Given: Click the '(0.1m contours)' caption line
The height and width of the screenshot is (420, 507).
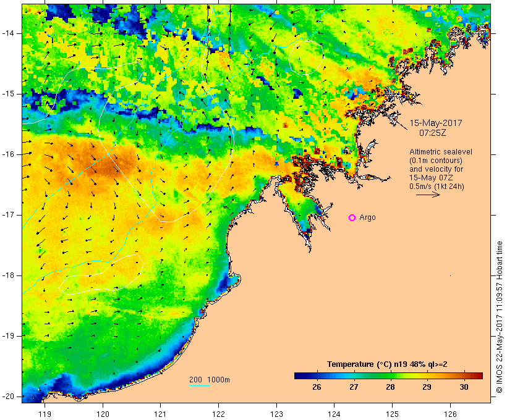Looking at the screenshot, I should (x=436, y=161).
